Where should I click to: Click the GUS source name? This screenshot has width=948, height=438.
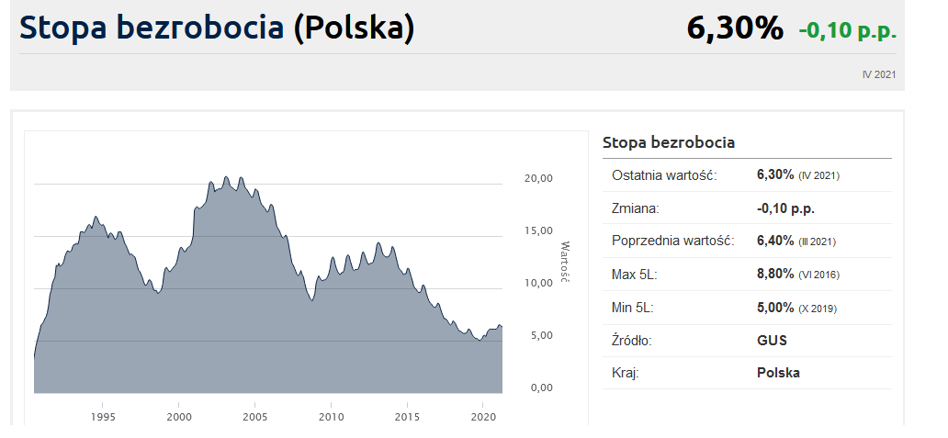pyautogui.click(x=772, y=340)
